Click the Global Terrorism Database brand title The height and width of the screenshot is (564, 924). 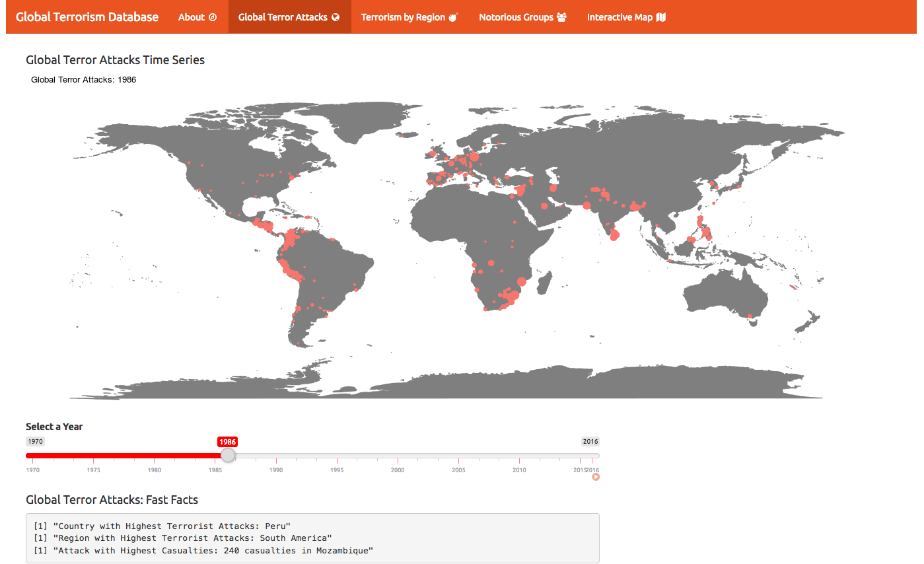pos(87,17)
